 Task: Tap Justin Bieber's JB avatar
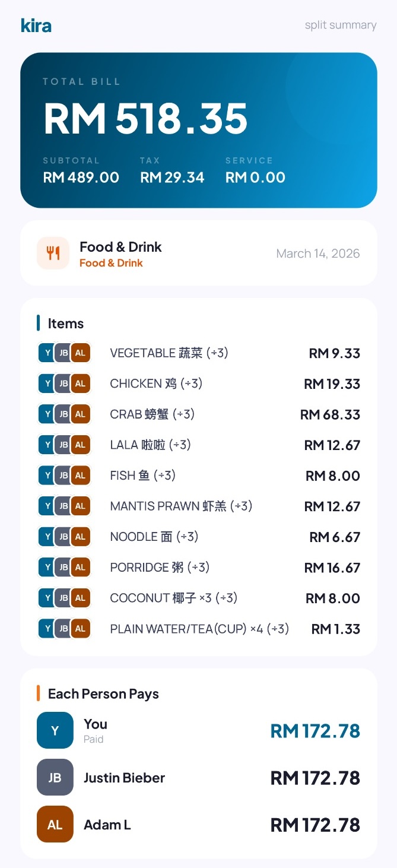[55, 777]
